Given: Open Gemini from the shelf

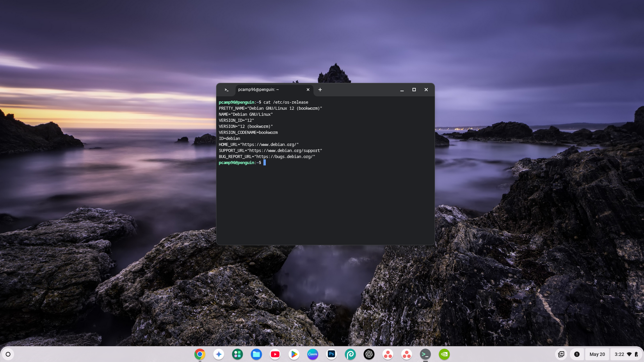Looking at the screenshot, I should [219, 354].
